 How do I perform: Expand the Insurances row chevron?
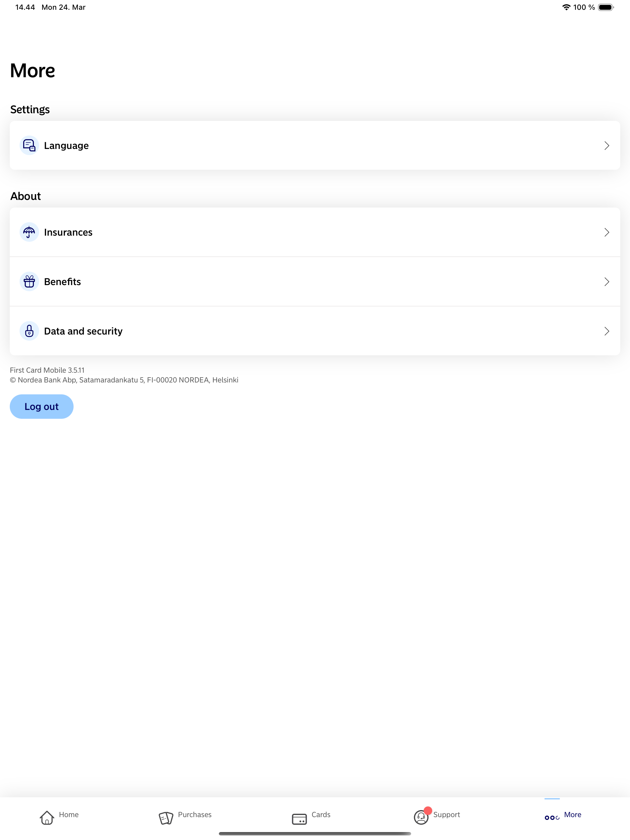(606, 232)
